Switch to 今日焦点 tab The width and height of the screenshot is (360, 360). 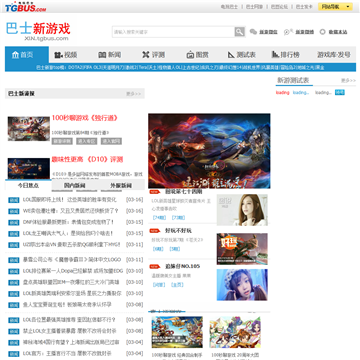coord(28,185)
